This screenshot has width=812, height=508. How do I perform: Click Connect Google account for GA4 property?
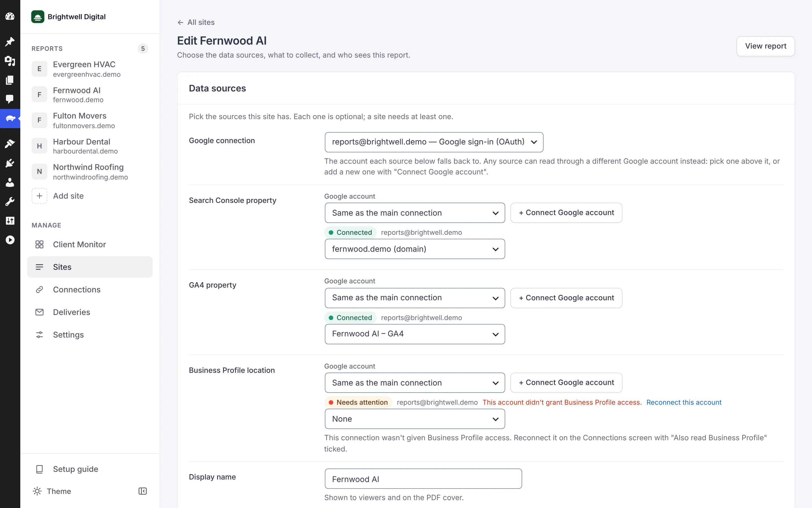(x=566, y=298)
